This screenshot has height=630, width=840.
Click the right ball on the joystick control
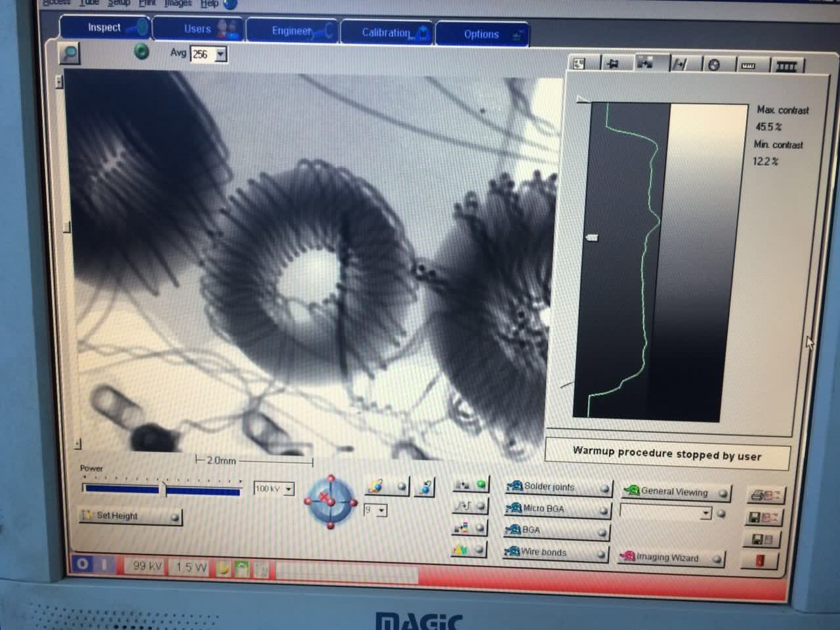point(354,503)
